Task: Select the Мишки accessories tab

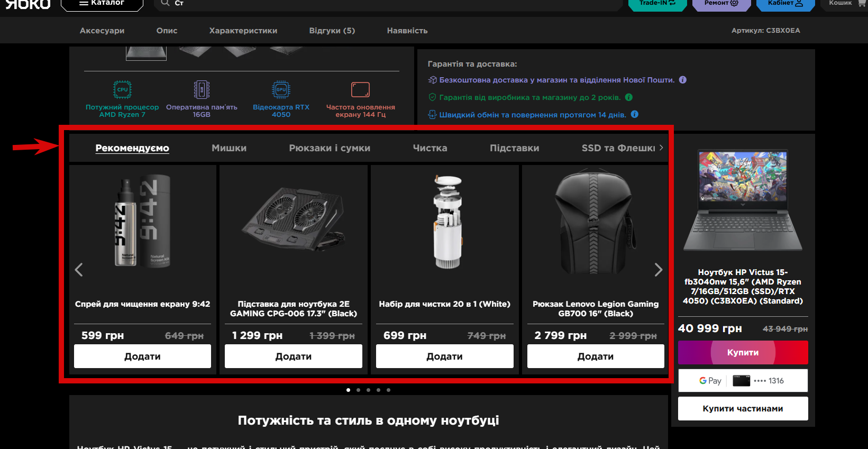Action: tap(229, 148)
